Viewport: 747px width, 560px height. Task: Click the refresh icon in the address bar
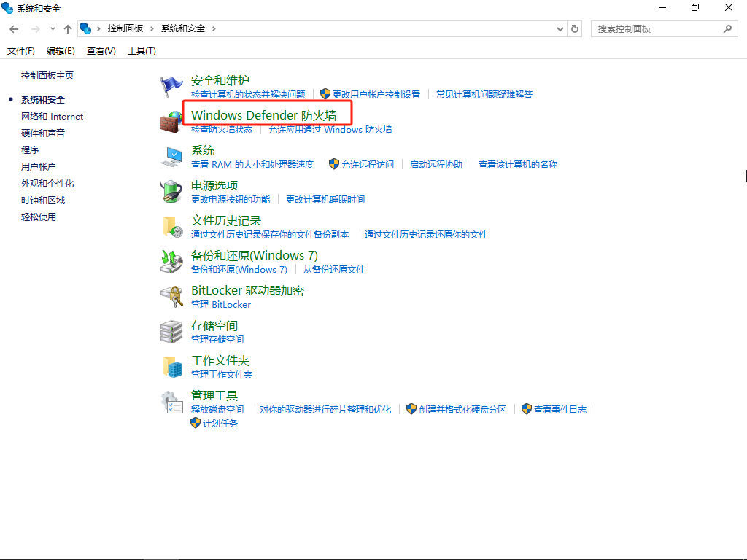[574, 28]
